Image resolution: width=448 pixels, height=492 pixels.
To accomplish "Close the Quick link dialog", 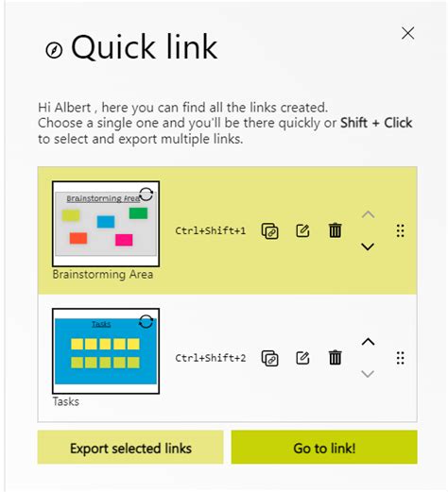I will click(x=408, y=33).
